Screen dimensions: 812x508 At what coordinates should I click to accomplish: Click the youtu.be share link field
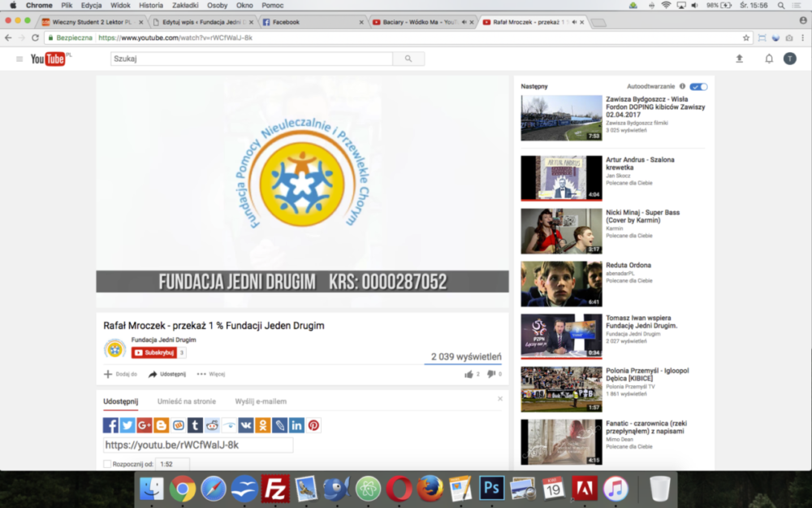pos(198,445)
